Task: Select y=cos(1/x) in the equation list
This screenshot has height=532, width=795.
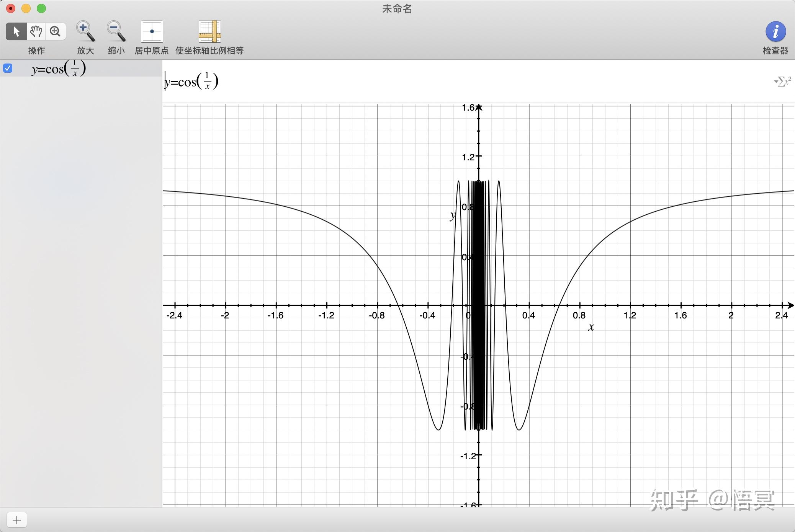Action: [59, 69]
